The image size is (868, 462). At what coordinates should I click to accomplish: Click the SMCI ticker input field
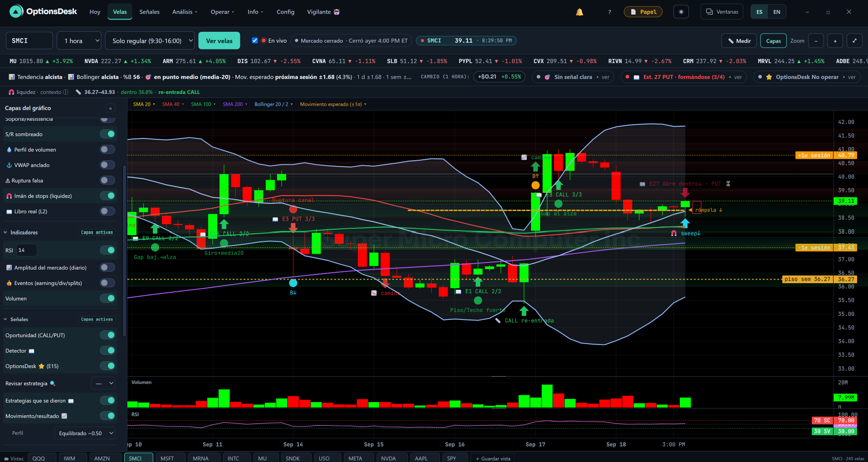pos(29,41)
